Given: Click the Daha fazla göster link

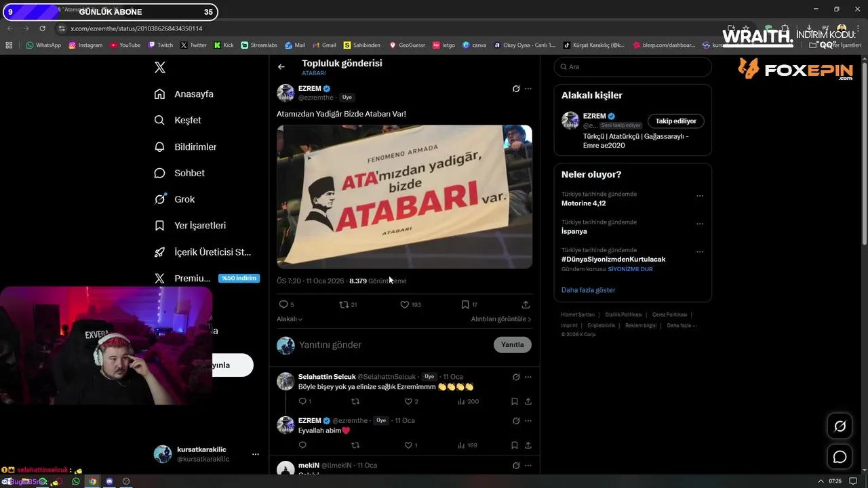Looking at the screenshot, I should pos(588,290).
